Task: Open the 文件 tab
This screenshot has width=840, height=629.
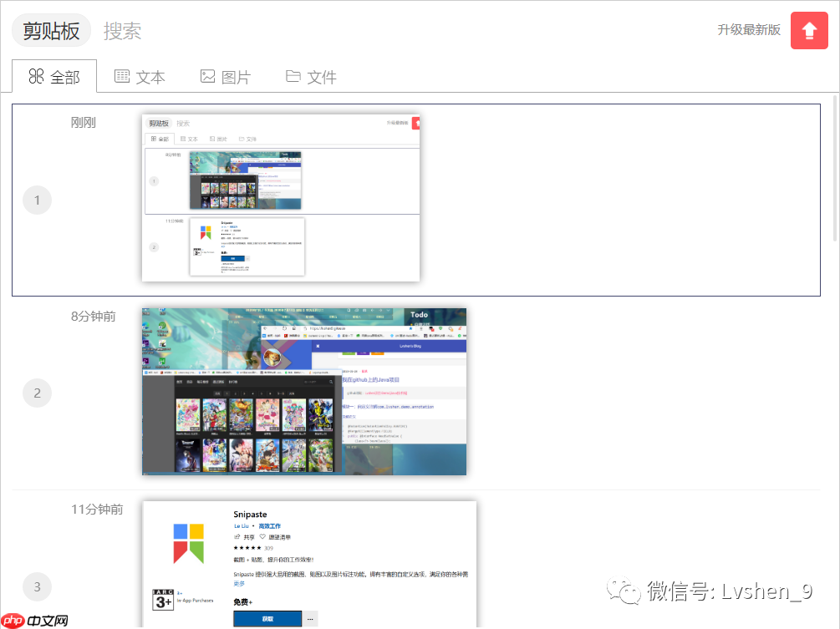Action: (310, 76)
